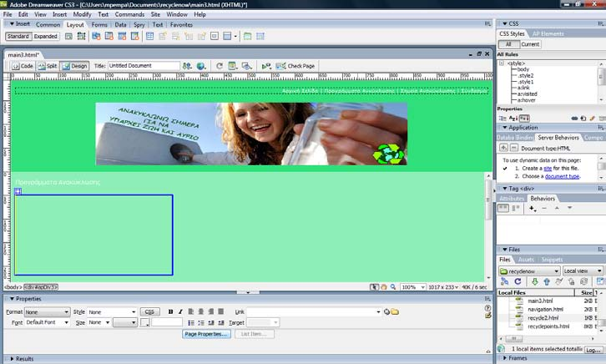Open View Options icon in document toolbar
The image size is (606, 364).
coord(232,66)
